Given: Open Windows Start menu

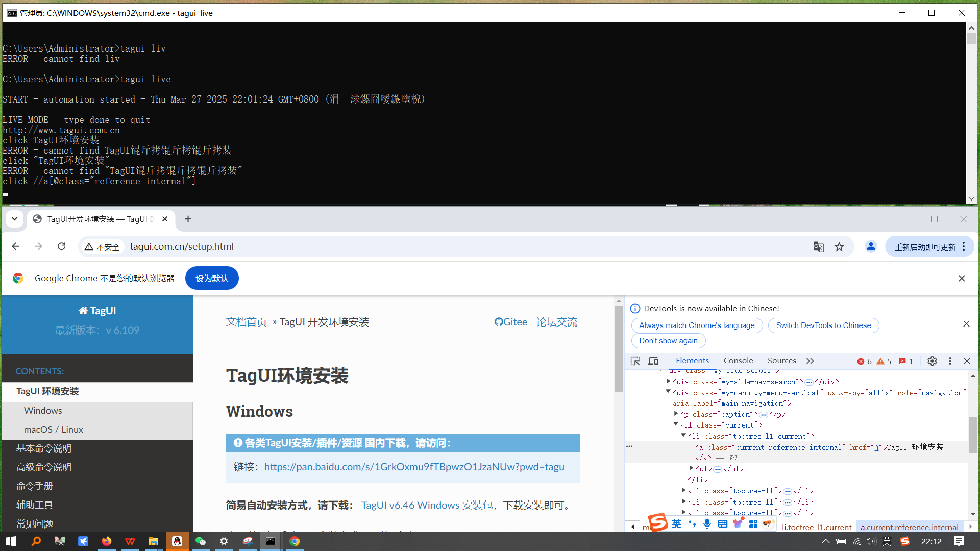Looking at the screenshot, I should 11,541.
